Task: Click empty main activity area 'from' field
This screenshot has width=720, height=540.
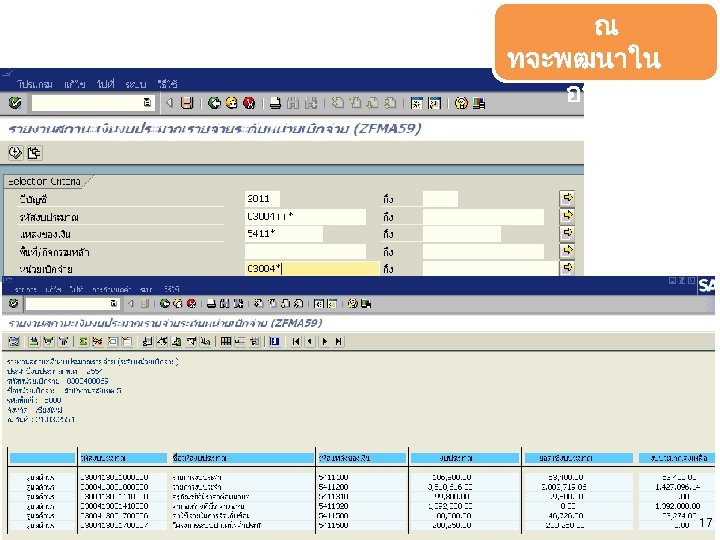Action: [305, 252]
